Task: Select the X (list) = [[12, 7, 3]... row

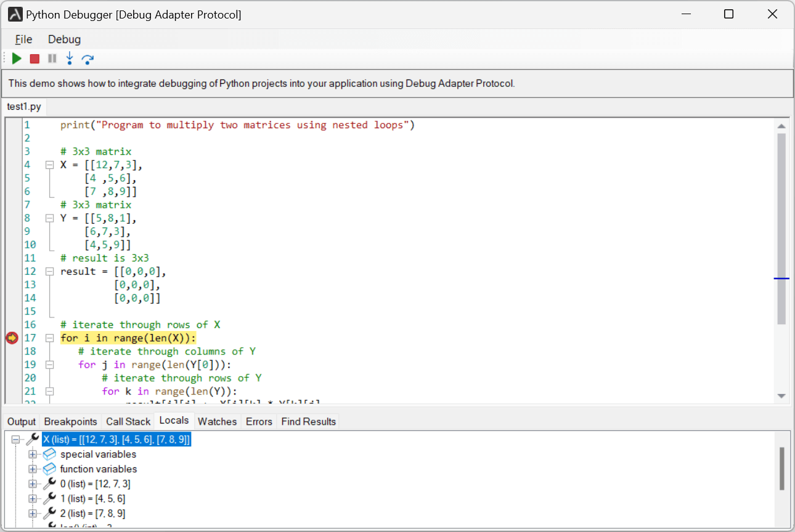Action: pyautogui.click(x=116, y=440)
